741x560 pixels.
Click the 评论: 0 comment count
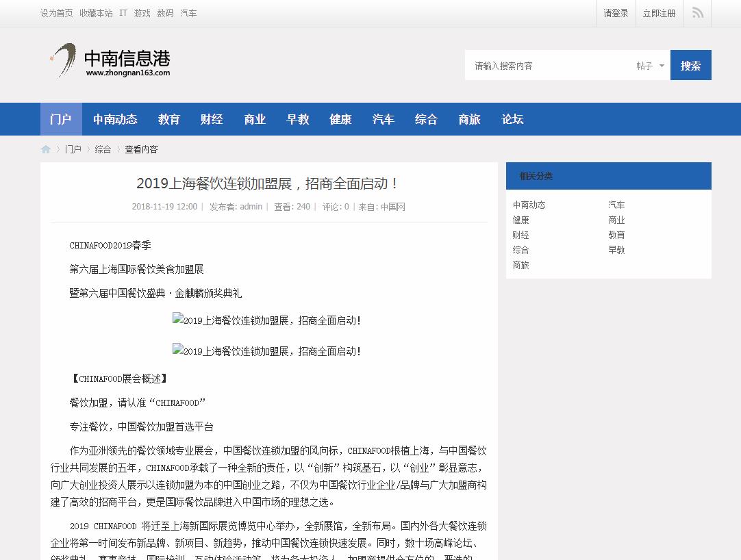(x=336, y=207)
